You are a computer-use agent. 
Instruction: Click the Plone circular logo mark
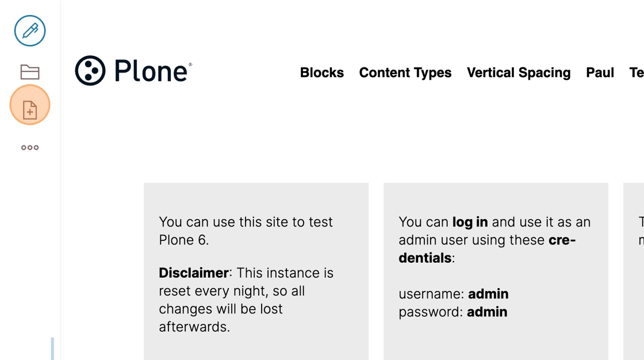(90, 71)
